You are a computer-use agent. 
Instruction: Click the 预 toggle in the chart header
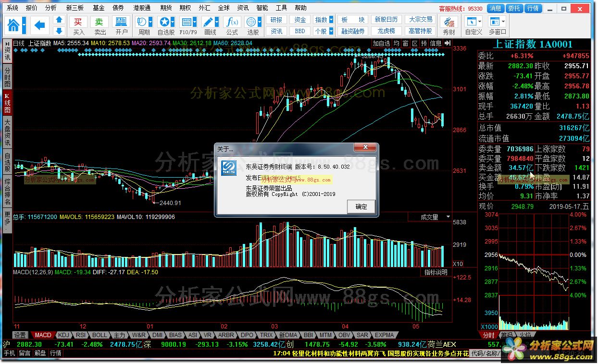click(x=424, y=43)
